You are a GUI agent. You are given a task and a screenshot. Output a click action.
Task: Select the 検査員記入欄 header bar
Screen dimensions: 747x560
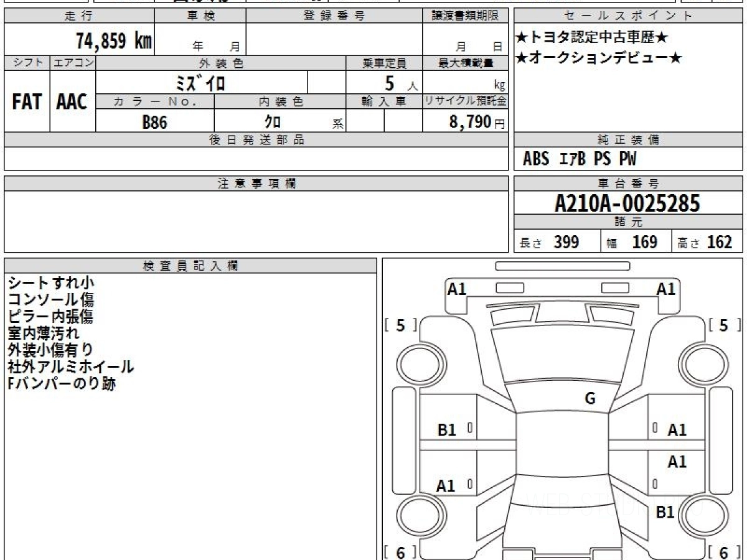[190, 266]
